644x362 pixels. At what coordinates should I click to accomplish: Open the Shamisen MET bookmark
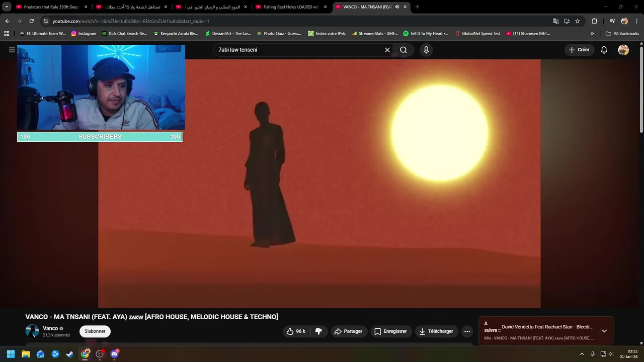528,34
